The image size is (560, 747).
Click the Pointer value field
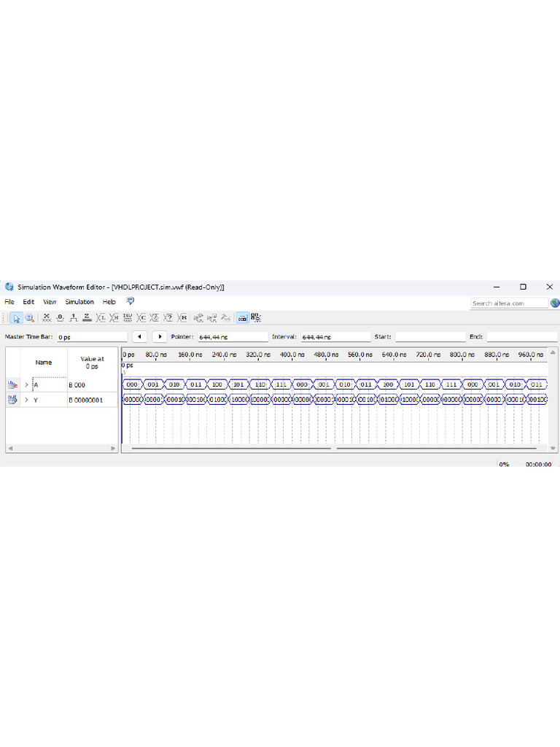(x=233, y=337)
